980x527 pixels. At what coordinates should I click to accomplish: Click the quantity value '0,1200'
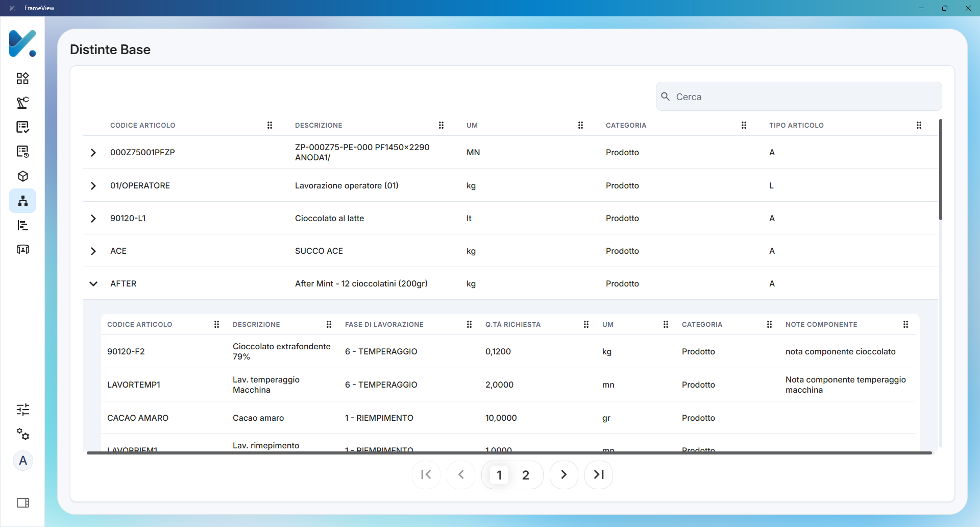coord(498,351)
